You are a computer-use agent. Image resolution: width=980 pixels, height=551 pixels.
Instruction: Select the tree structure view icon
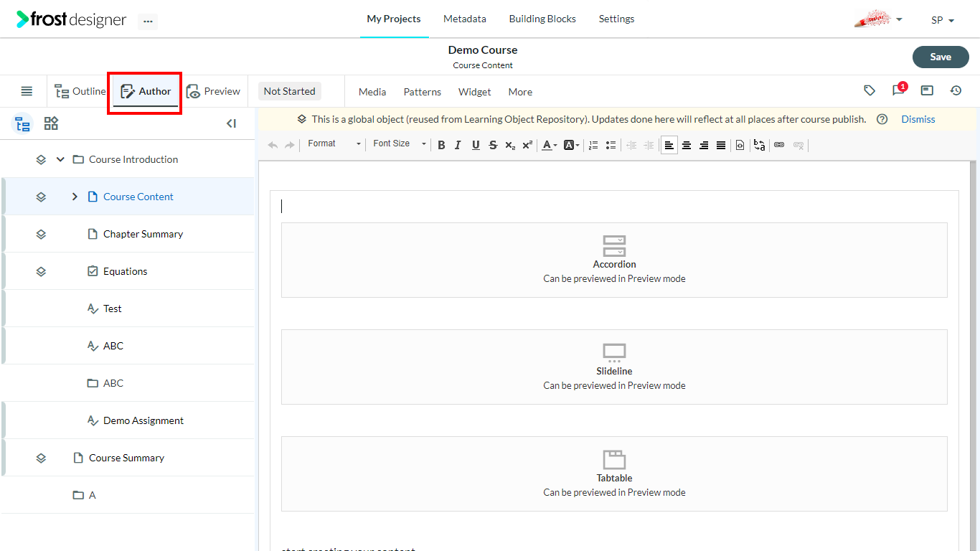point(23,123)
